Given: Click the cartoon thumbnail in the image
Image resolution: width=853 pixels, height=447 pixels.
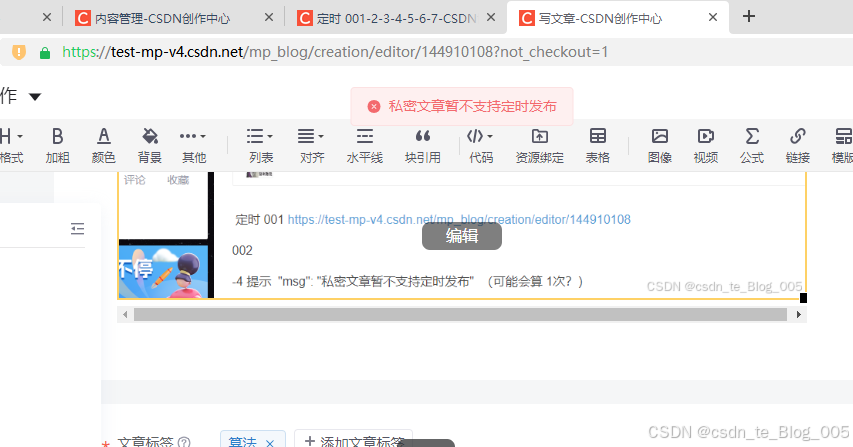Looking at the screenshot, I should (163, 271).
